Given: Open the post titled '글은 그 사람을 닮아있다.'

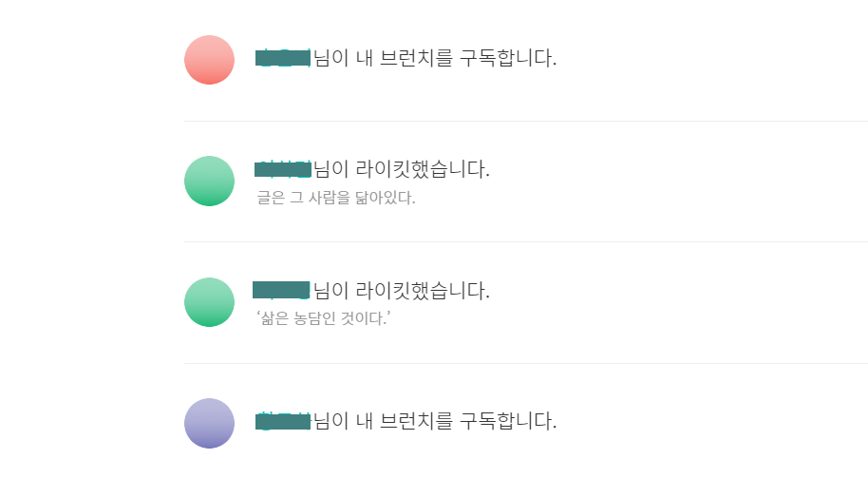Looking at the screenshot, I should click(x=336, y=199).
